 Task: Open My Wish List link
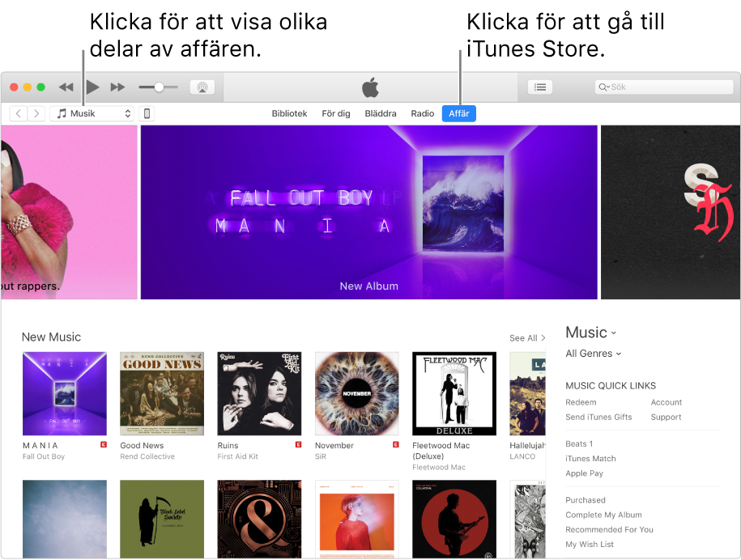(x=590, y=544)
